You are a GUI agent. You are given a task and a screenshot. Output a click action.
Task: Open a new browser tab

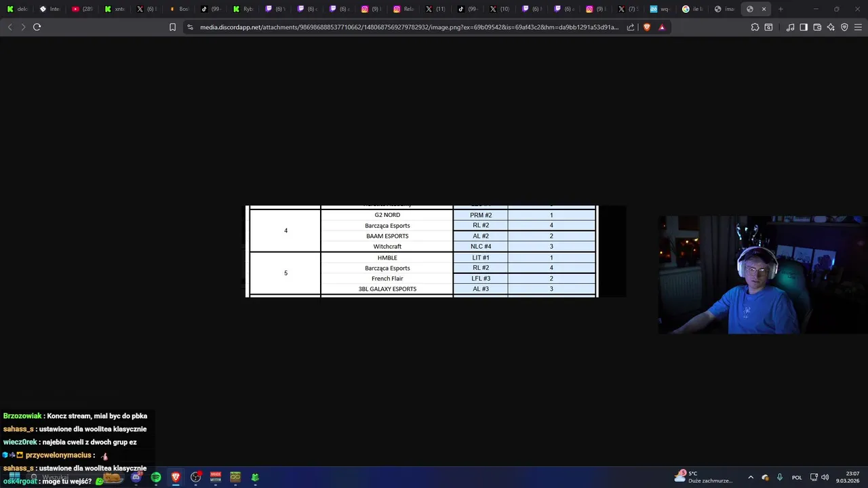coord(781,9)
